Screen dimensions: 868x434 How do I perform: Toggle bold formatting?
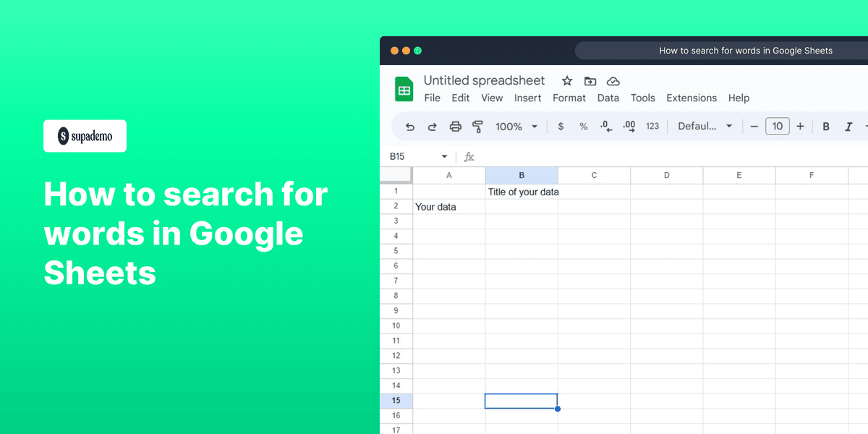point(826,126)
